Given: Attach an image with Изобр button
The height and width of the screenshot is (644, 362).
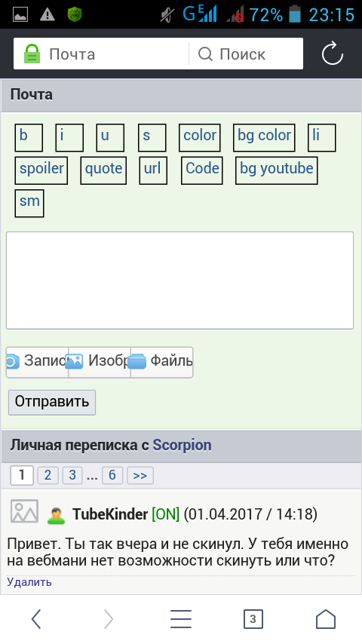Looking at the screenshot, I should tap(100, 362).
